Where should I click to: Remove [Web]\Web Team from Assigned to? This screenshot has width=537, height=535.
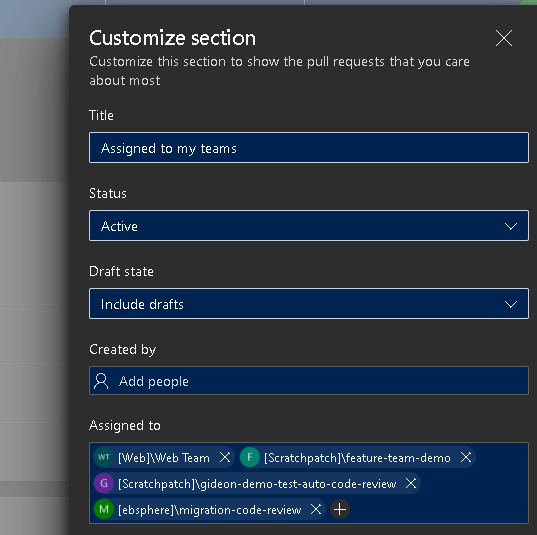(225, 457)
